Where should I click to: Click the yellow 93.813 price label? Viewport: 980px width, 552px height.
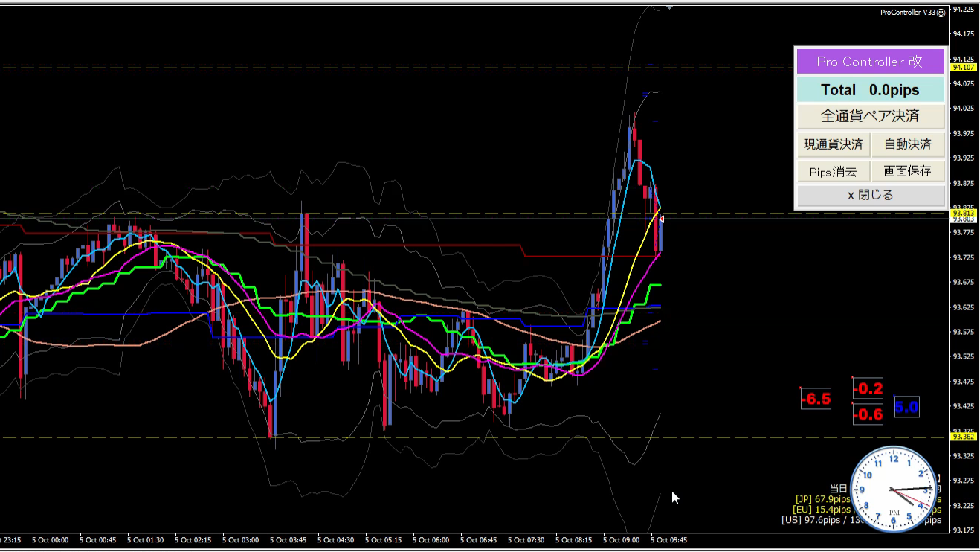point(964,213)
